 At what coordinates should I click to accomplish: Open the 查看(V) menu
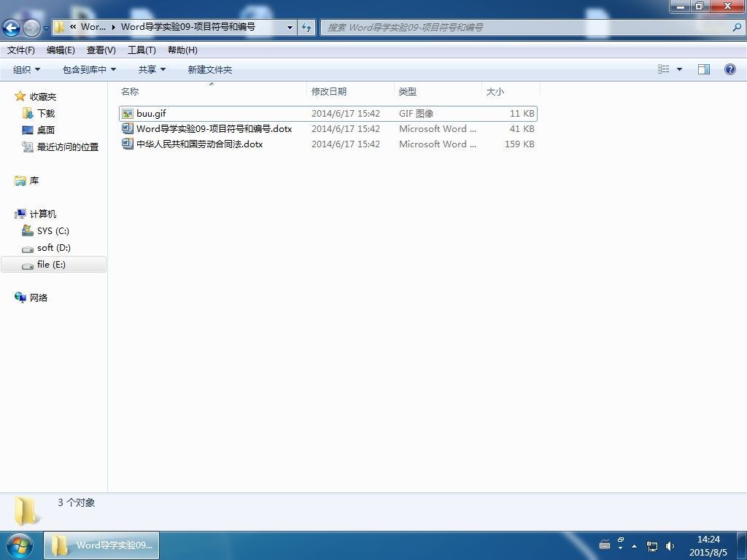pyautogui.click(x=101, y=50)
